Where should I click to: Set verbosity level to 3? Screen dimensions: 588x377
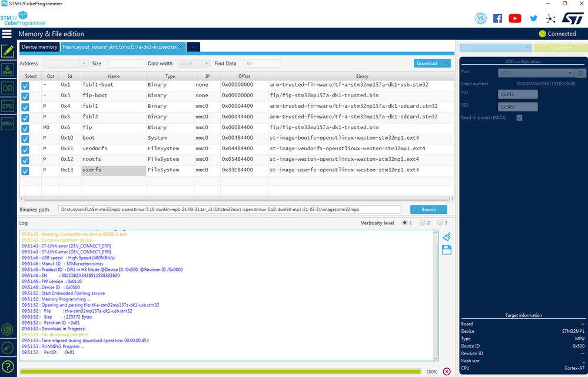[440, 223]
